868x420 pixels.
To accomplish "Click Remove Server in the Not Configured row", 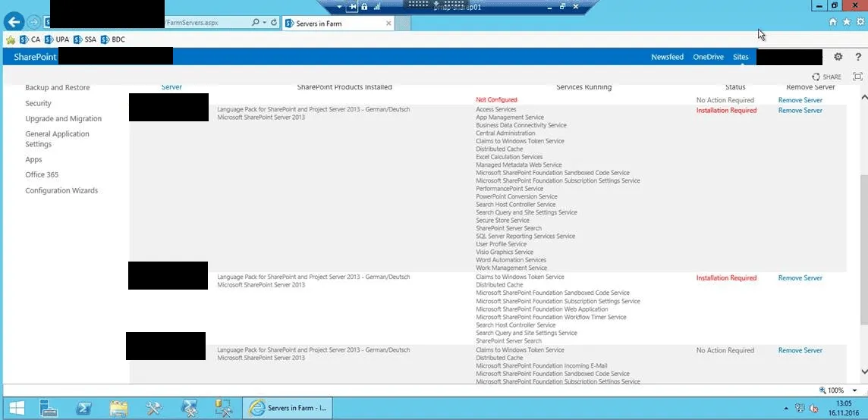I will point(800,100).
